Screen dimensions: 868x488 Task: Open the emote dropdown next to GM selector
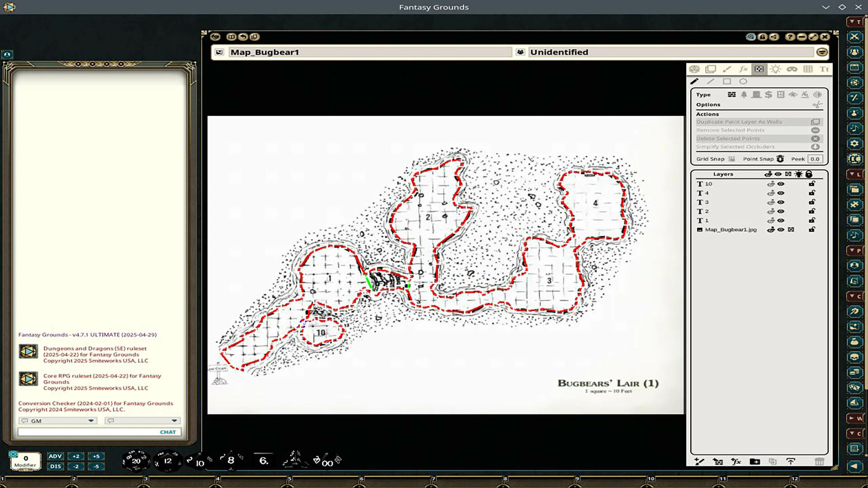pos(174,420)
